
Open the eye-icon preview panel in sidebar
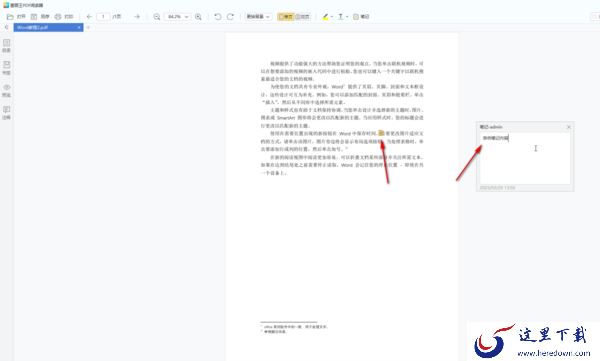[7, 90]
